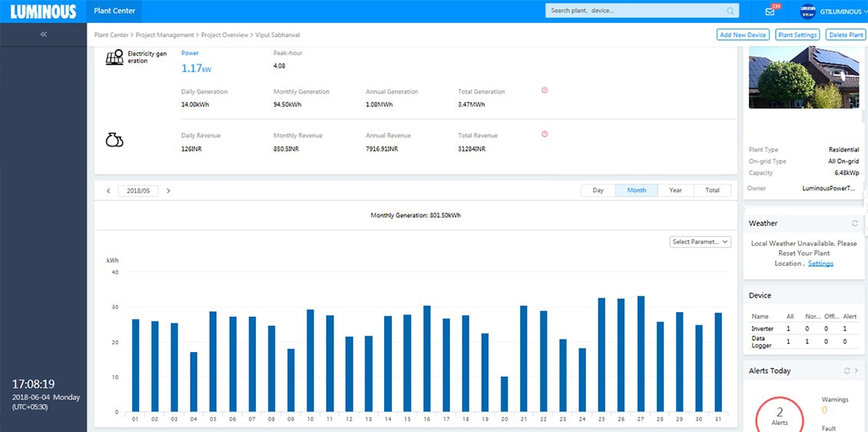Select the Total chart tab
The height and width of the screenshot is (432, 868).
(712, 190)
